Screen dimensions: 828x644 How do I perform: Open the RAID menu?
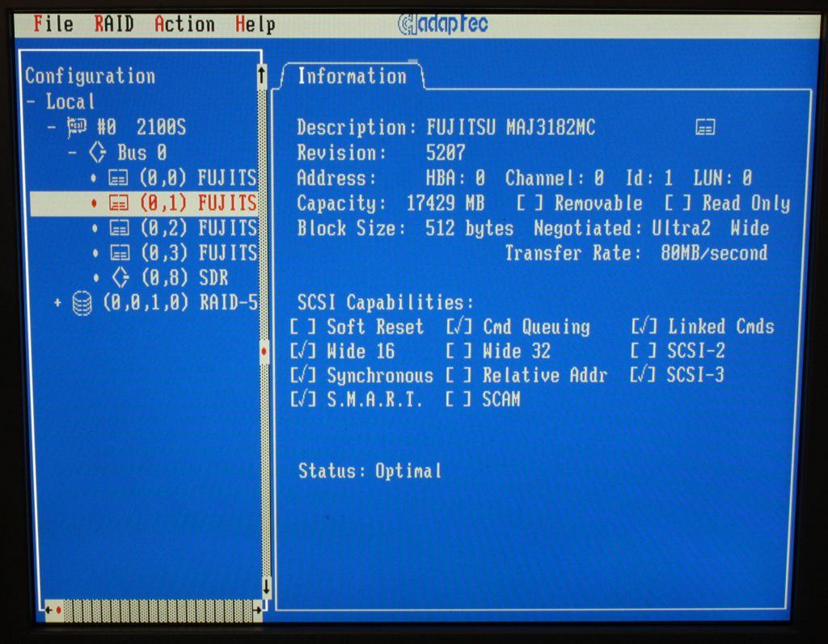coord(113,24)
